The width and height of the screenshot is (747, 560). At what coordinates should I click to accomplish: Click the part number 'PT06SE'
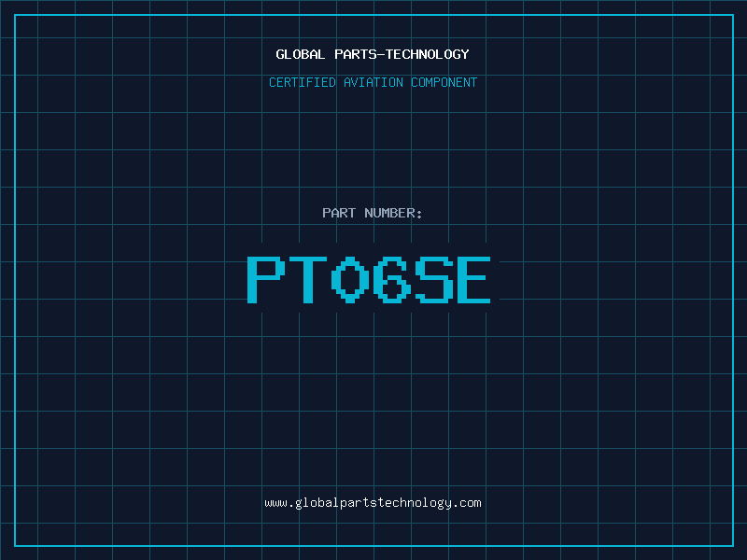369,279
